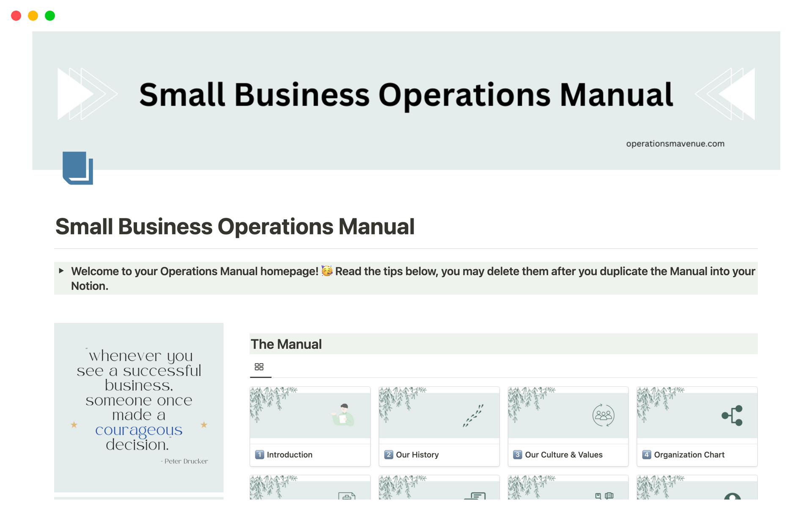This screenshot has height=508, width=812.
Task: Click the org chart diagram icon
Action: [732, 415]
